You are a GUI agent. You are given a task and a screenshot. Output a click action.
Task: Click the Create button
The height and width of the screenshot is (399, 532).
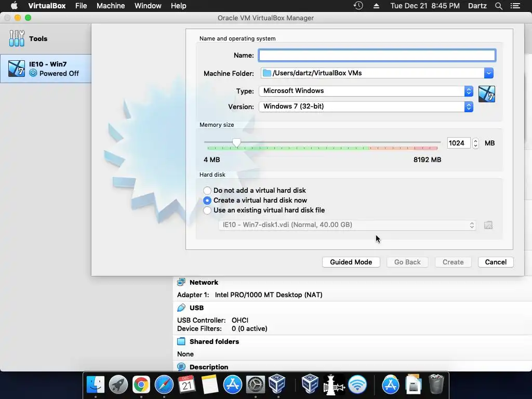453,262
